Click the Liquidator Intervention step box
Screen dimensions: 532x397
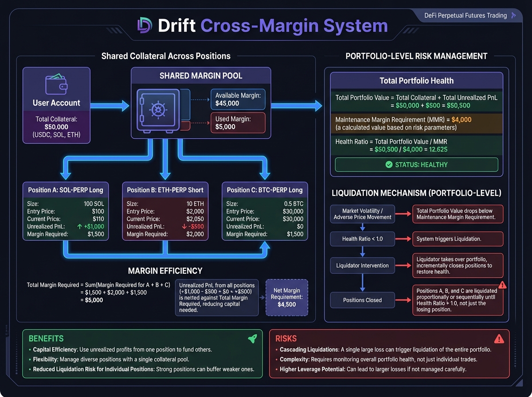tap(362, 265)
